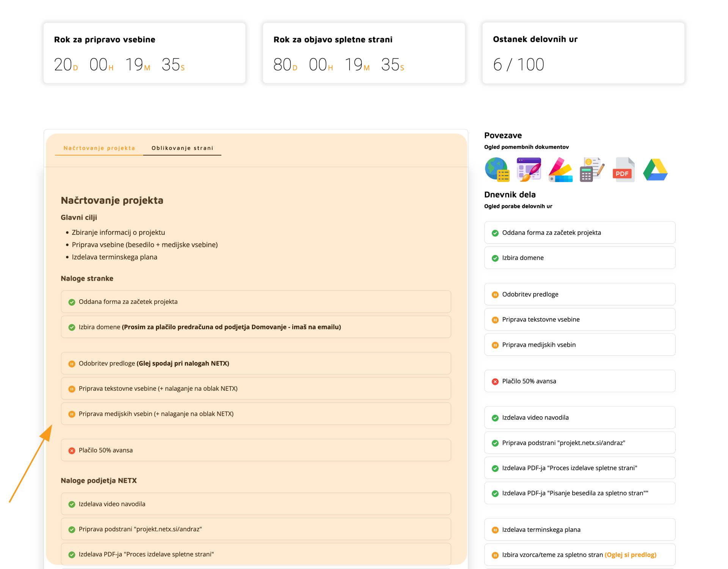The height and width of the screenshot is (569, 728).
Task: Open the Google Drive icon
Action: click(655, 170)
